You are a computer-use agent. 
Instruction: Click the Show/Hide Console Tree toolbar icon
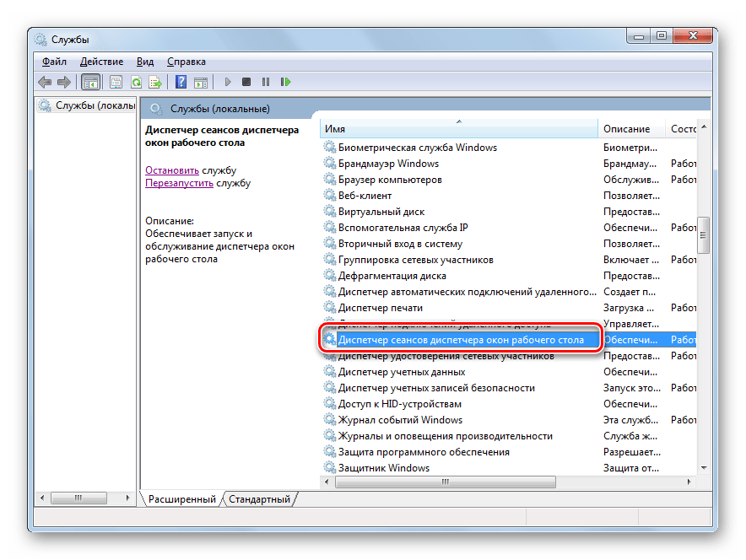click(90, 82)
